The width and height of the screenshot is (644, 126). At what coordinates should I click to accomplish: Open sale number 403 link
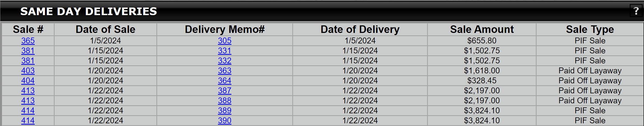coord(28,70)
